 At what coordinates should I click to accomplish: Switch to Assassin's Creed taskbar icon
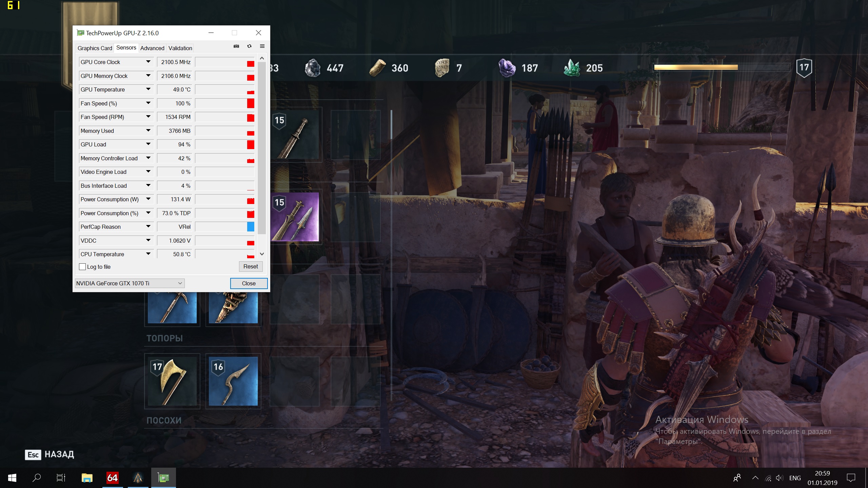138,478
